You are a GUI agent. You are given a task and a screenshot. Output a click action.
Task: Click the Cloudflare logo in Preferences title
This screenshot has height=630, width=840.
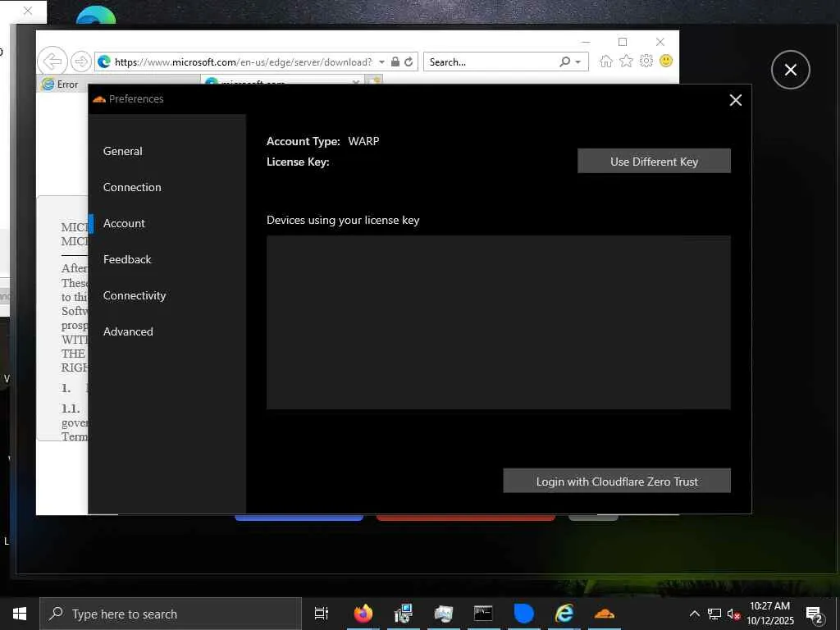(x=99, y=99)
